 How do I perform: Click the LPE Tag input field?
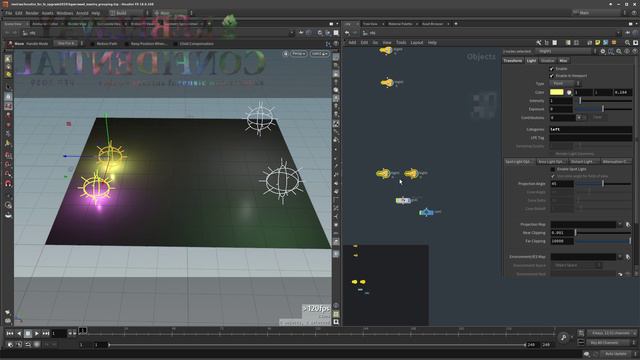tap(591, 138)
